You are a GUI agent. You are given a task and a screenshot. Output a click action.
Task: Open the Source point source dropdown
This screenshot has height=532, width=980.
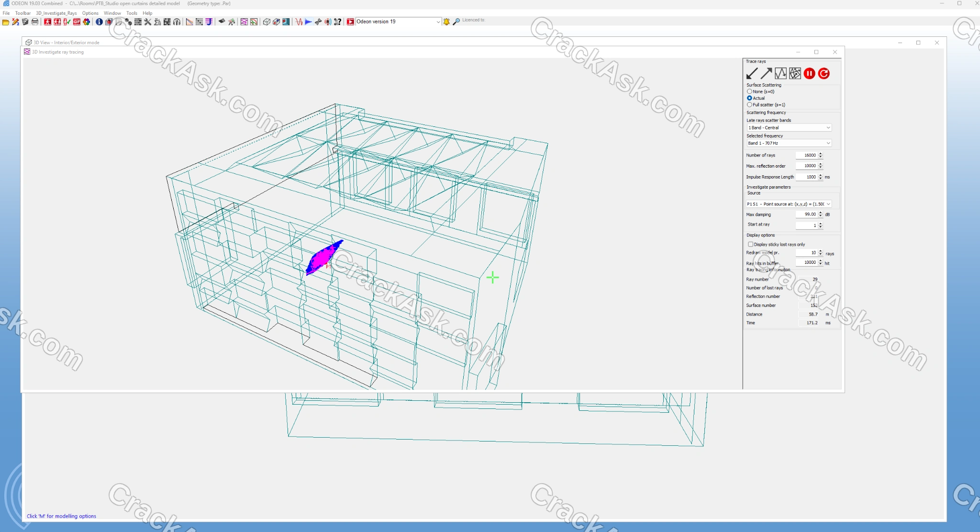[x=789, y=204]
